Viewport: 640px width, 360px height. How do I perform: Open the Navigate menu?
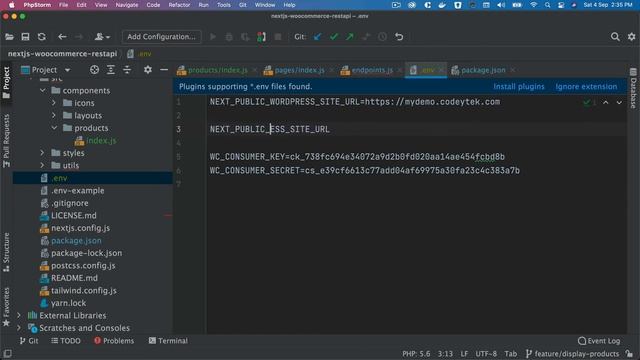point(127,5)
